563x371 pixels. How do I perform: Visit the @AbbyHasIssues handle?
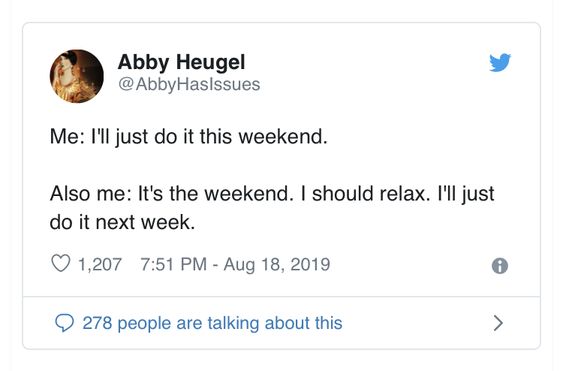pos(189,84)
